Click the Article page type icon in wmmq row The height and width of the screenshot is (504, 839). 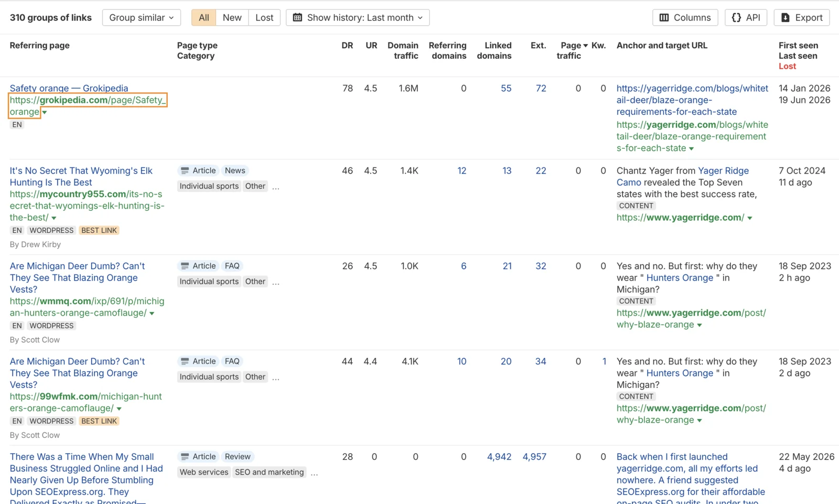click(185, 266)
